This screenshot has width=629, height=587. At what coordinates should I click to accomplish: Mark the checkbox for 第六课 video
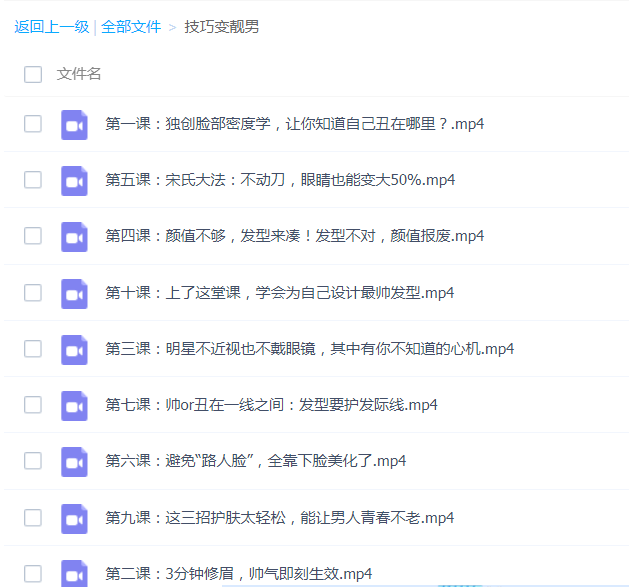click(x=33, y=461)
